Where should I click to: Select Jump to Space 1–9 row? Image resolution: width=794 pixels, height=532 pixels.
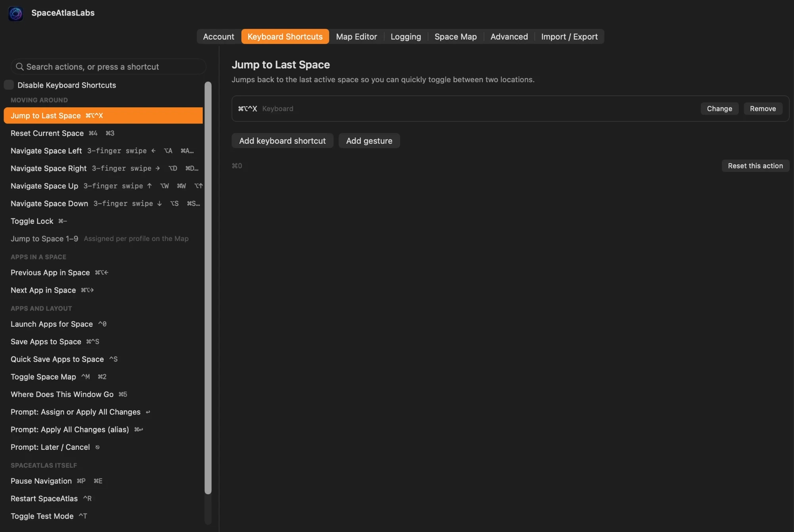coord(103,238)
